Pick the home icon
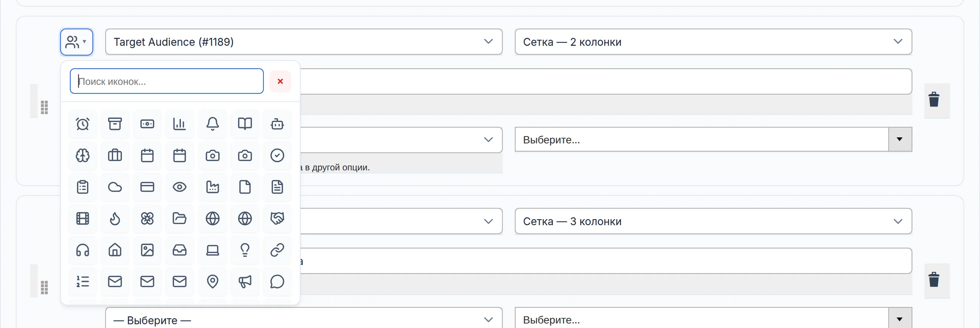Image resolution: width=980 pixels, height=328 pixels. (115, 250)
